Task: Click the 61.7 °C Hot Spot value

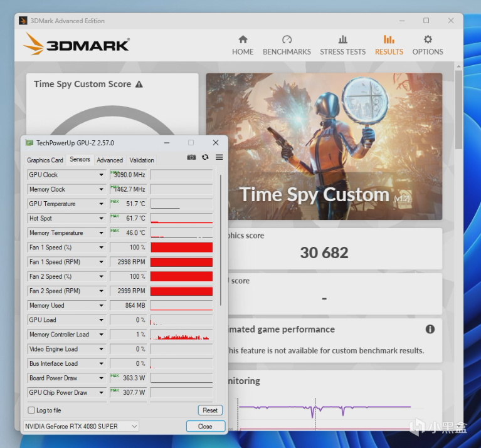Action: (x=128, y=218)
